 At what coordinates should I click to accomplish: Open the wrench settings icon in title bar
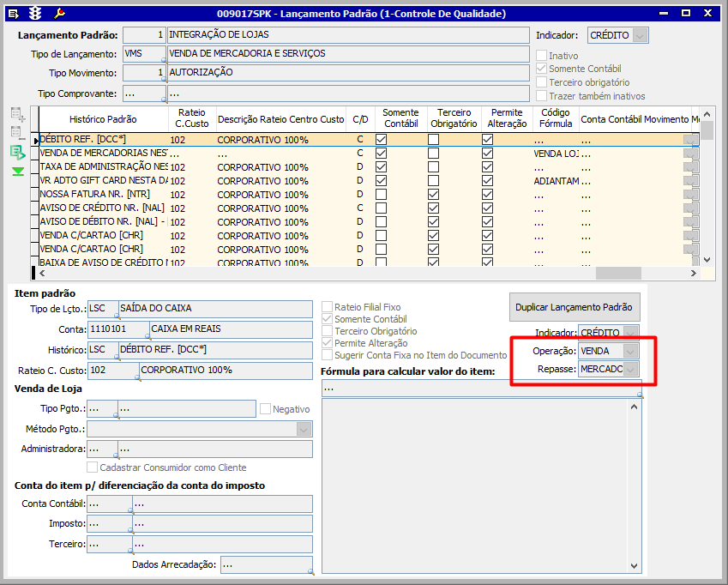(59, 13)
